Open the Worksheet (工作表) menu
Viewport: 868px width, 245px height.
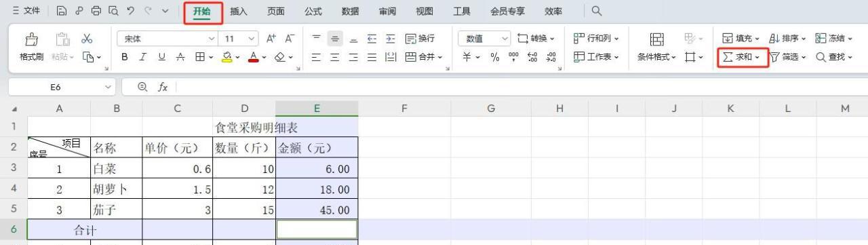pos(596,58)
